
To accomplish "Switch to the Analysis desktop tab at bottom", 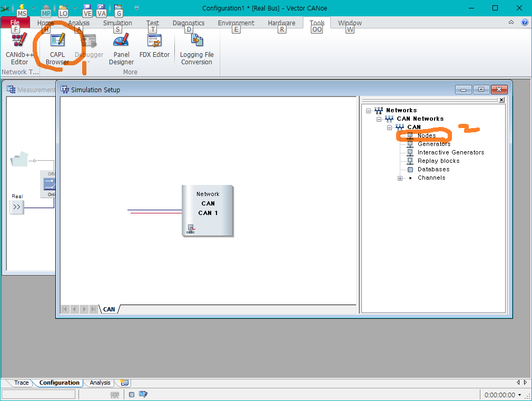I will [100, 383].
